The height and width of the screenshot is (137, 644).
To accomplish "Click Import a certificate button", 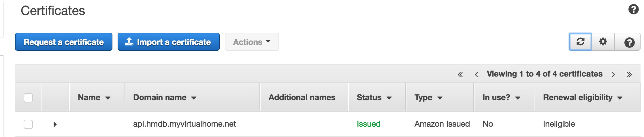I will click(168, 42).
